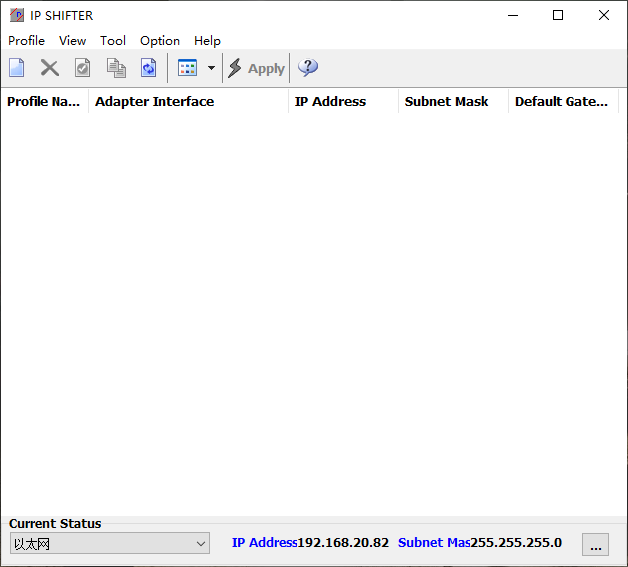
Task: Minimize the IP SHIFTER window
Action: tap(513, 15)
